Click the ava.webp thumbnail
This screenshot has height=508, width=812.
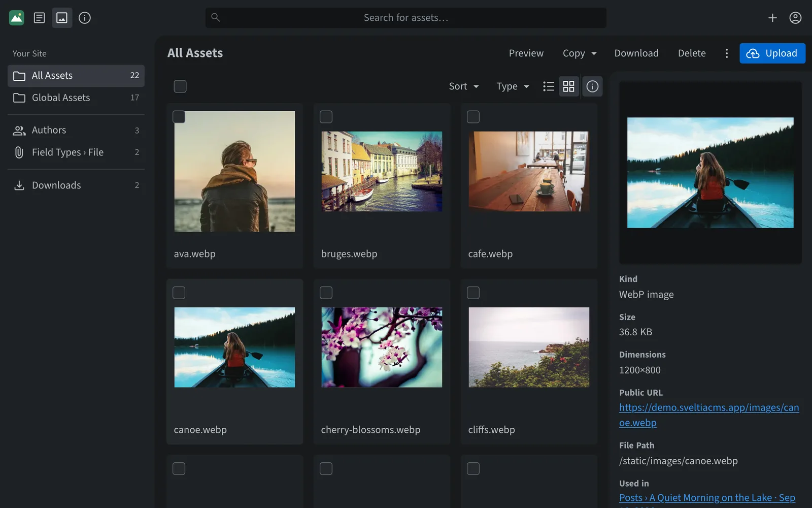click(234, 172)
